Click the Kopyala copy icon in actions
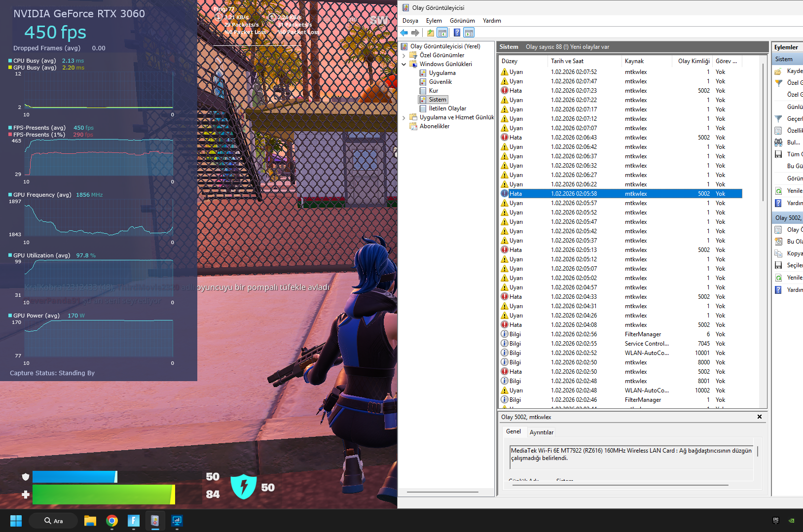The width and height of the screenshot is (803, 532). pos(778,253)
